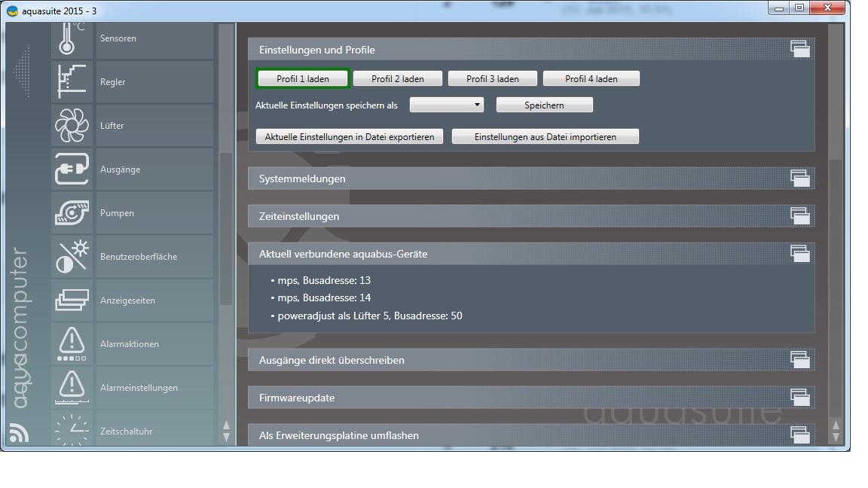Open the Zeitschaltuhr clock icon
868x488 pixels.
(72, 429)
